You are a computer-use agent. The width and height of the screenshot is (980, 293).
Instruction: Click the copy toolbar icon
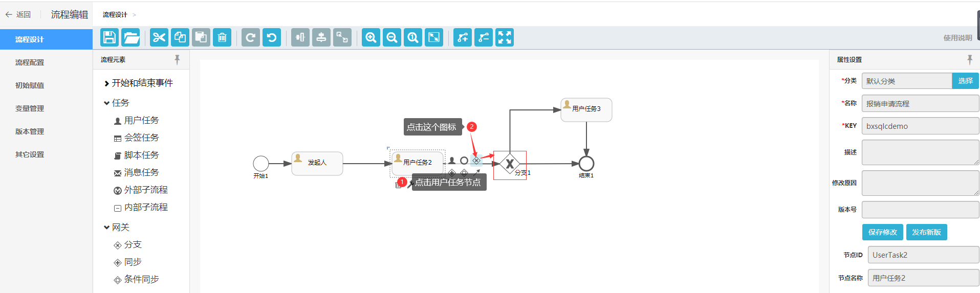pos(180,37)
